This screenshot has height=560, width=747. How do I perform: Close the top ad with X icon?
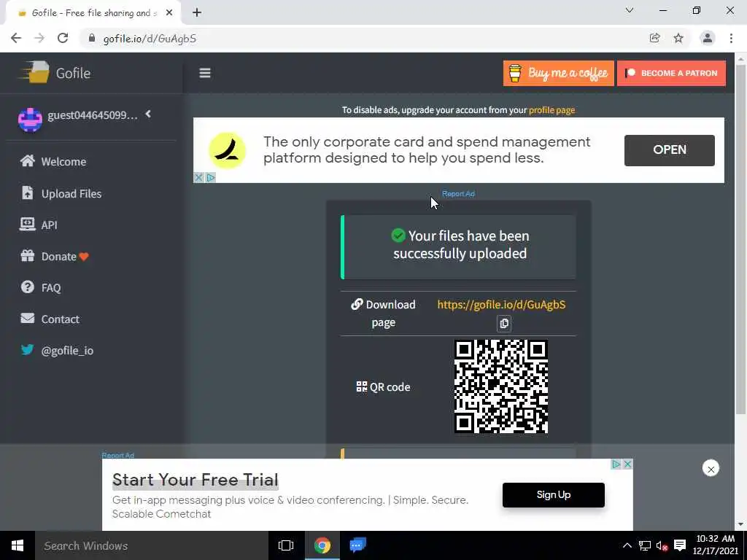198,178
